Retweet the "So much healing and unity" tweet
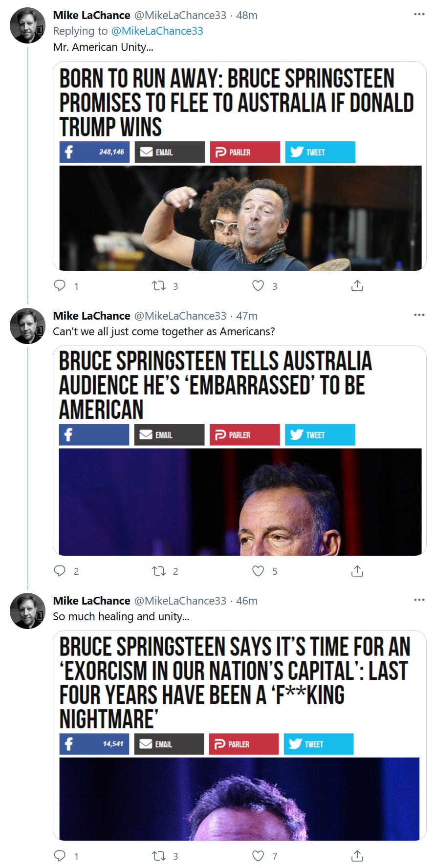This screenshot has height=868, width=435. click(159, 855)
